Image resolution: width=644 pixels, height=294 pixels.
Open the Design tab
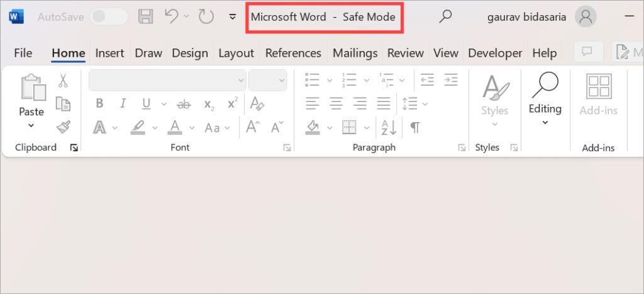(190, 53)
